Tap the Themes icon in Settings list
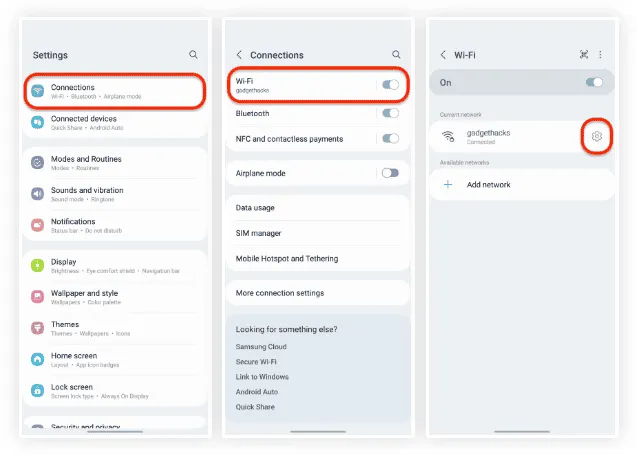637x455 pixels. pyautogui.click(x=38, y=328)
